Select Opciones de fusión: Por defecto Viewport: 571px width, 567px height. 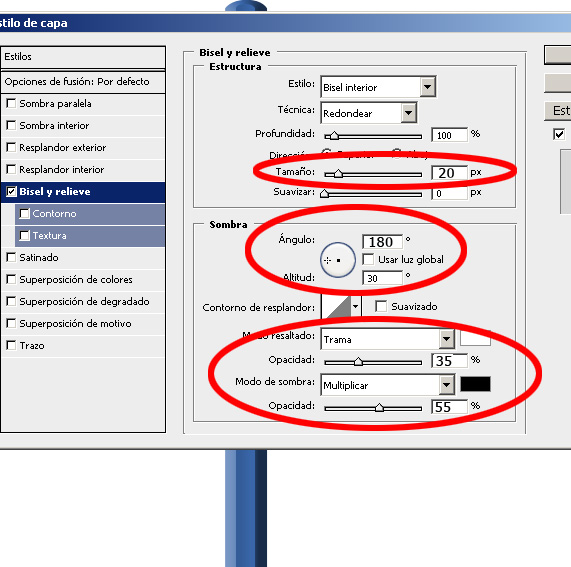tap(83, 82)
